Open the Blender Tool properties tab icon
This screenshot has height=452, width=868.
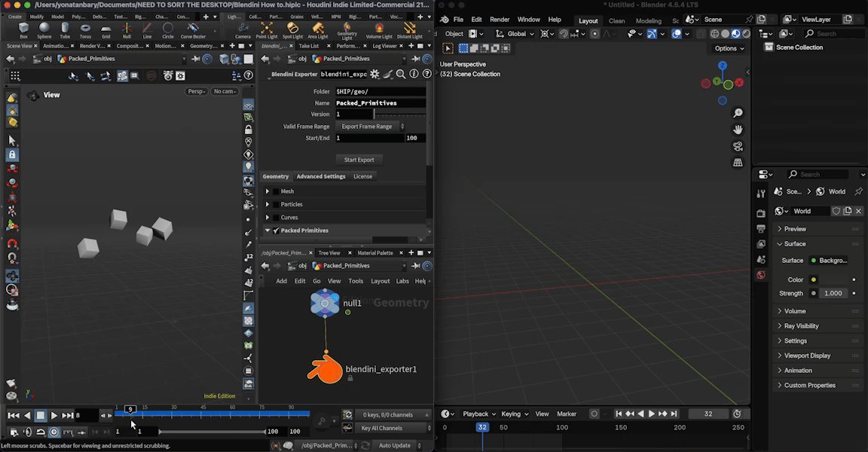[x=761, y=194]
